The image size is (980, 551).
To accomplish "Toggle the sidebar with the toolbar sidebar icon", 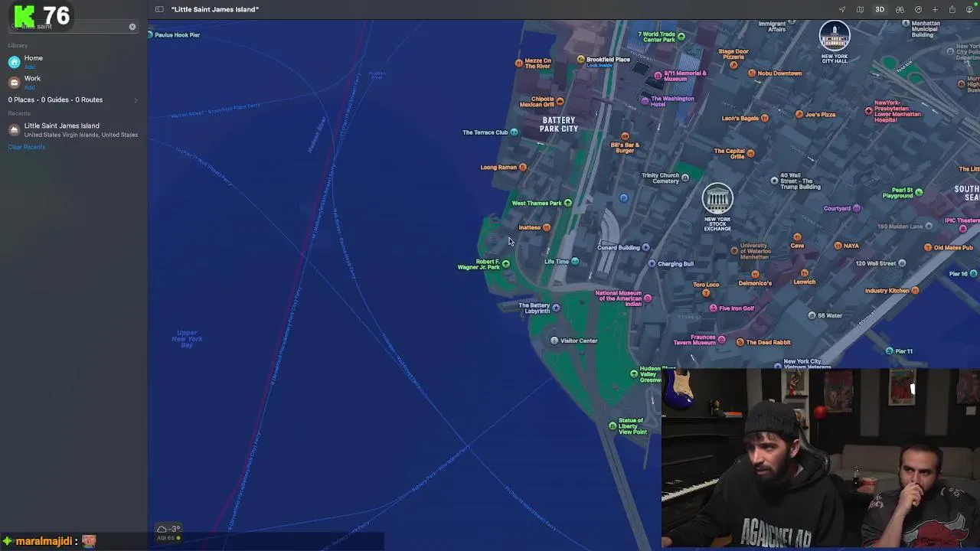I will 159,9.
